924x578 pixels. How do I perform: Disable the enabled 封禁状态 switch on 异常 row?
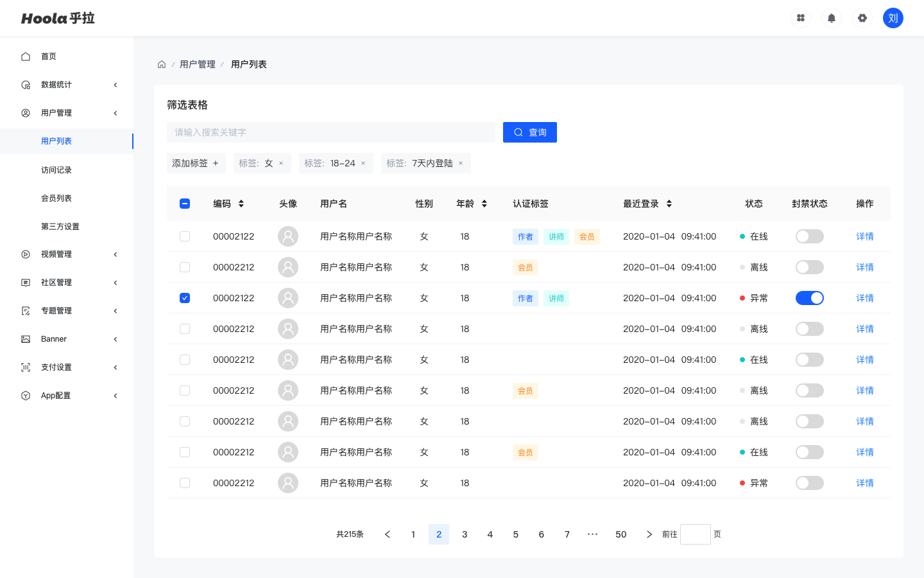pyautogui.click(x=810, y=298)
